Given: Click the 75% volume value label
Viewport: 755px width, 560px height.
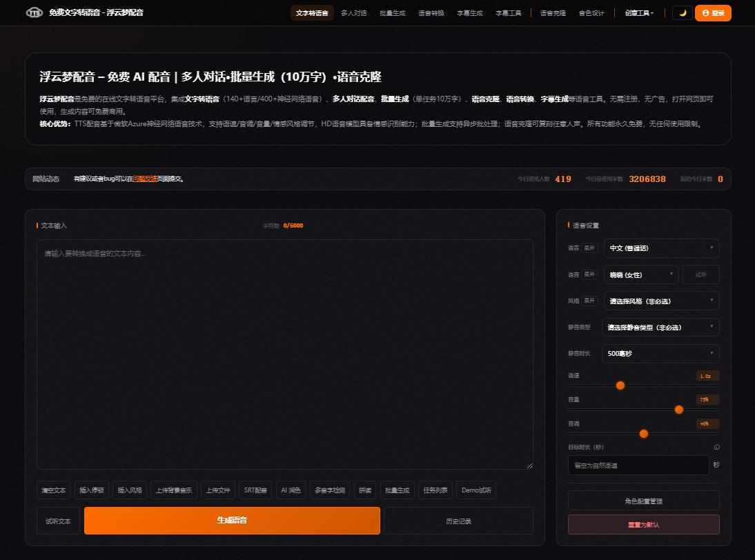Looking at the screenshot, I should tap(707, 400).
